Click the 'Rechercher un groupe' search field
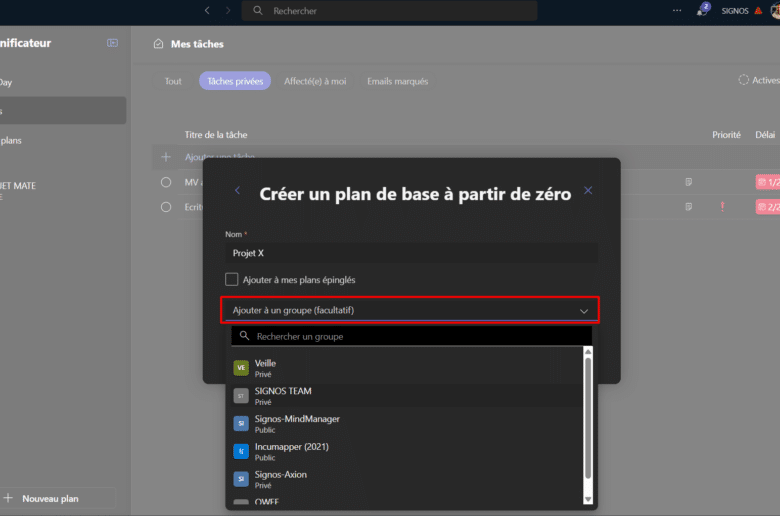Image resolution: width=780 pixels, height=516 pixels. (x=410, y=337)
